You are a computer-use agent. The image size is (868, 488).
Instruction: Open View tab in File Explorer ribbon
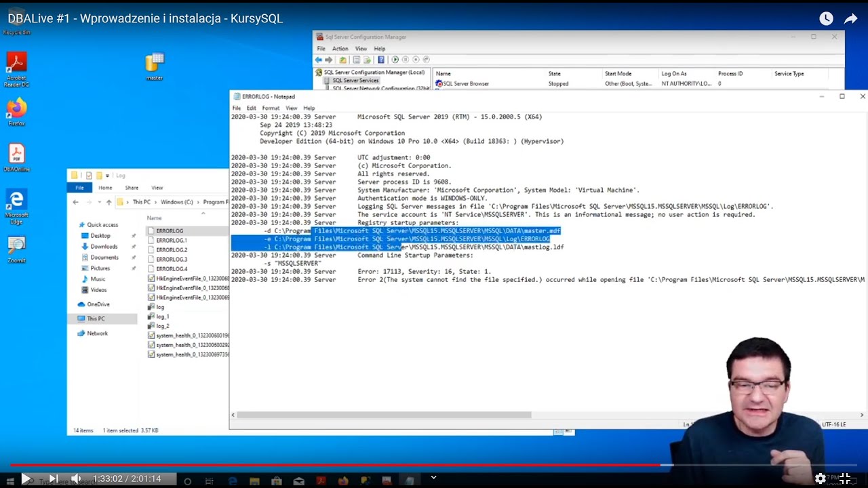tap(157, 188)
